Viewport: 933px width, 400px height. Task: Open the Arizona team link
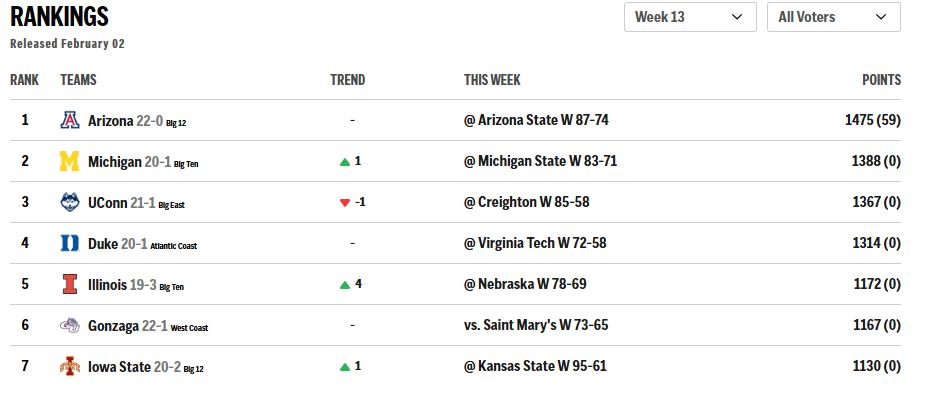111,120
